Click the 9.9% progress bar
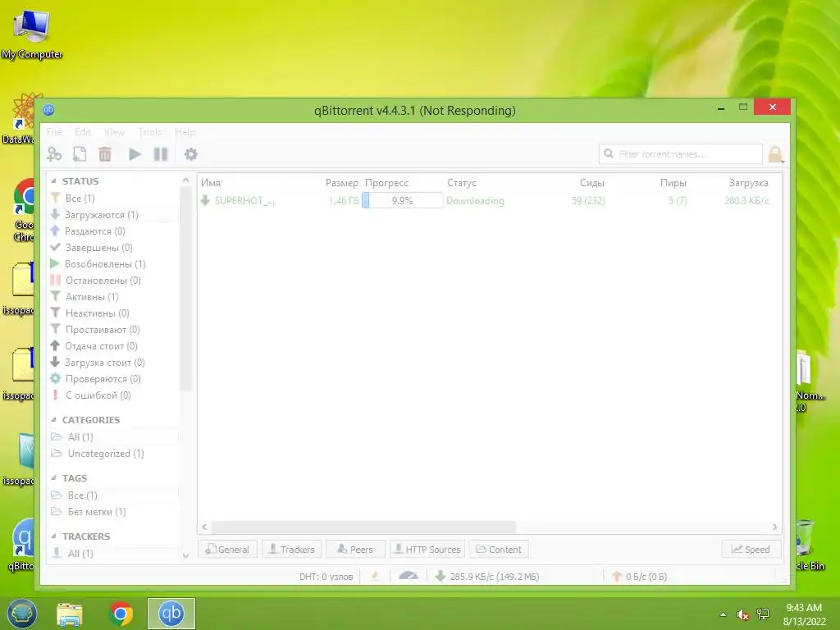Image resolution: width=840 pixels, height=630 pixels. point(402,201)
